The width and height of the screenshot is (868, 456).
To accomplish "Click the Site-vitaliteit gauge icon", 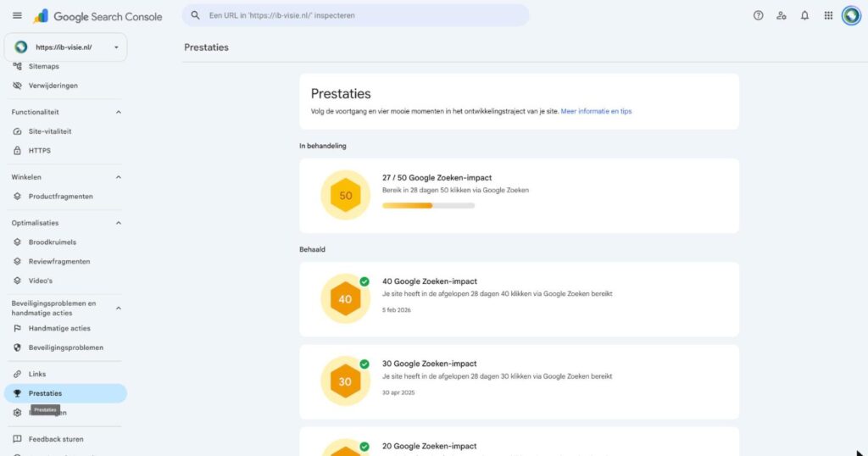I will (x=17, y=131).
